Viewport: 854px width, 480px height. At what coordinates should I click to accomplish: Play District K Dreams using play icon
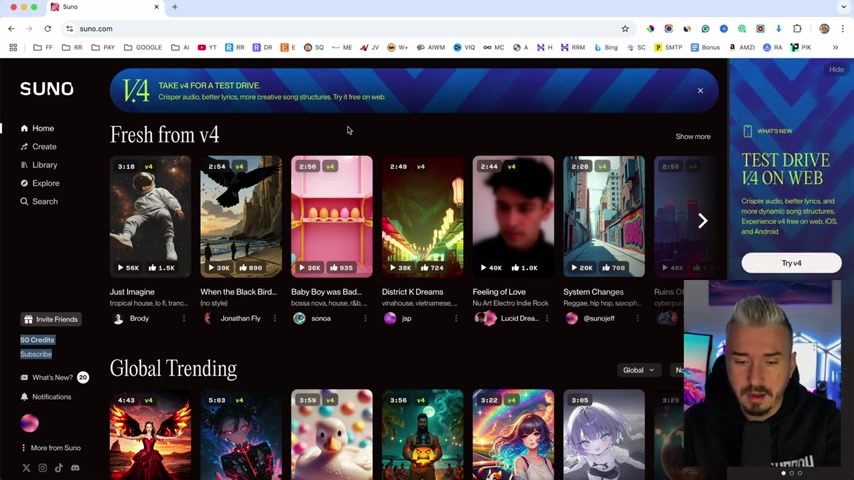[393, 268]
